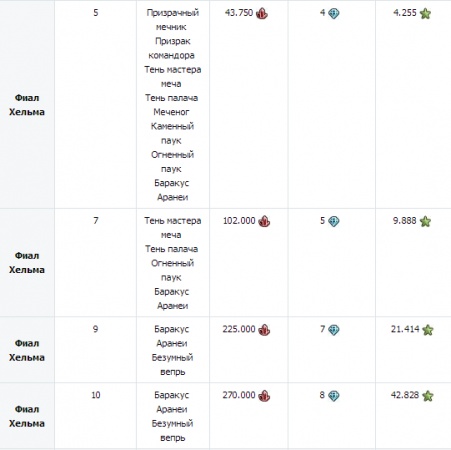Click the blue diamond icon beside 5
The width and height of the screenshot is (451, 450).
click(334, 221)
